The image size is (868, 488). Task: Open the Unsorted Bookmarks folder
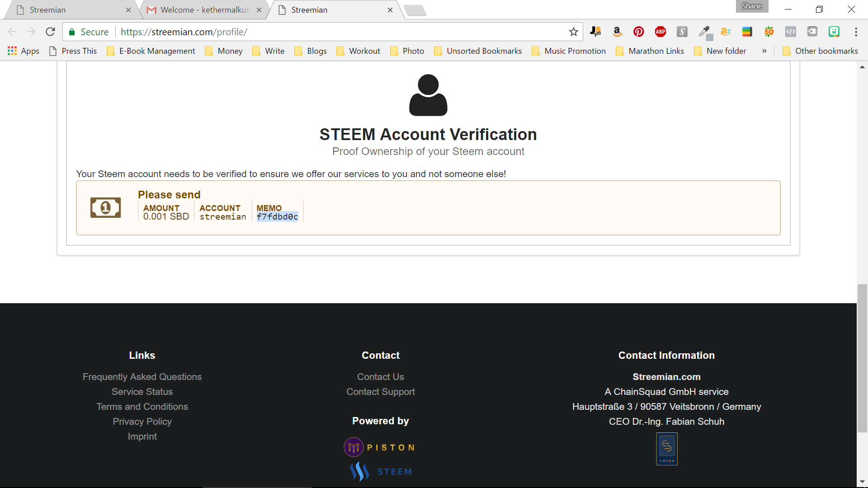tap(477, 51)
